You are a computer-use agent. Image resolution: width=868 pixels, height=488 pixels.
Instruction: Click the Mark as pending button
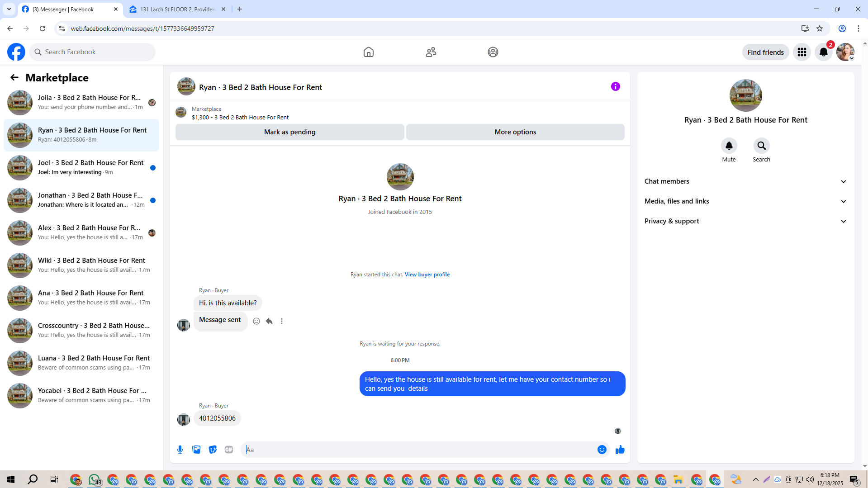[x=290, y=132]
